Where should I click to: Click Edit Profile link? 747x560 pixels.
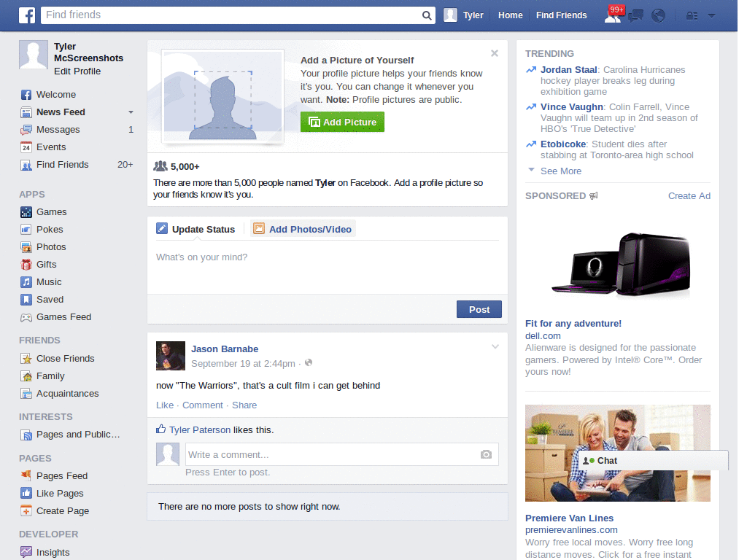coord(77,71)
